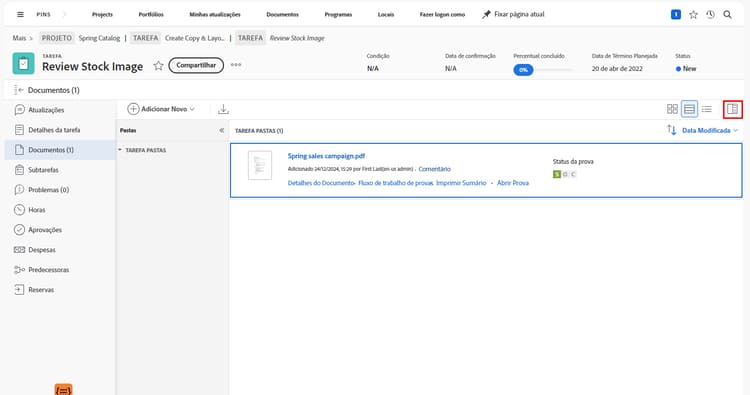Click the Review Stock Image breadcrumb
The height and width of the screenshot is (395, 750).
click(x=297, y=38)
